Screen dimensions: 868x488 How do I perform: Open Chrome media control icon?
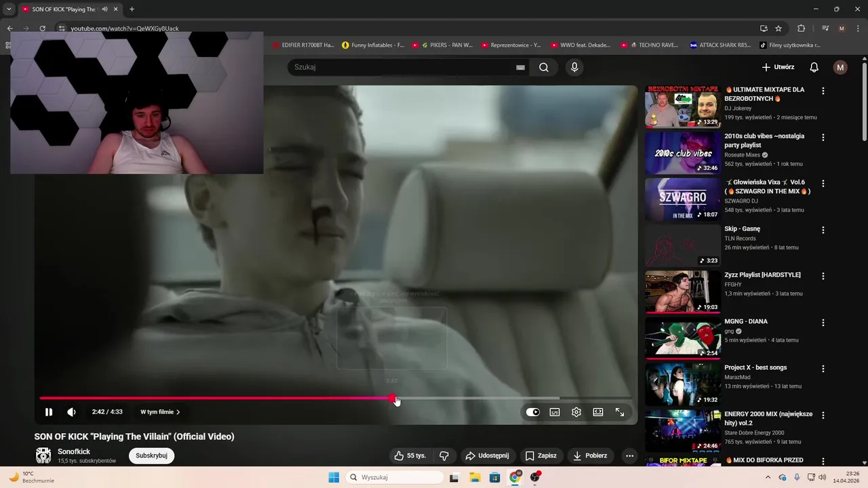[x=825, y=28]
